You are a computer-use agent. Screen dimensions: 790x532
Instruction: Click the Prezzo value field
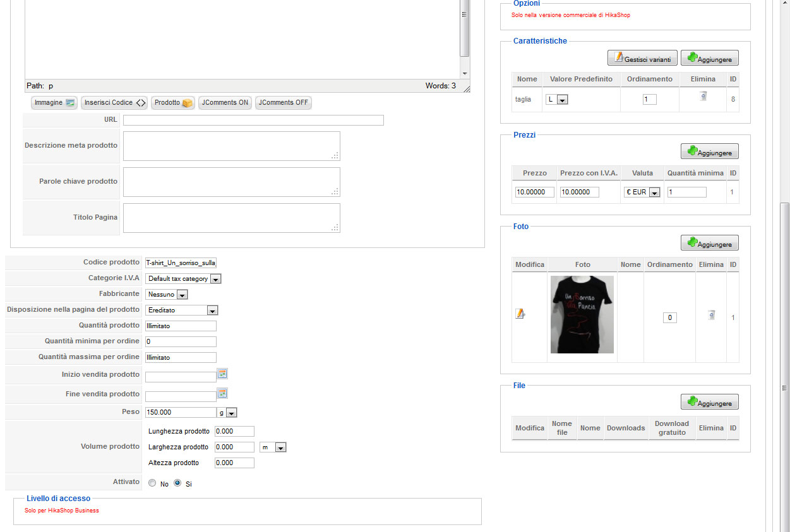[x=535, y=192]
